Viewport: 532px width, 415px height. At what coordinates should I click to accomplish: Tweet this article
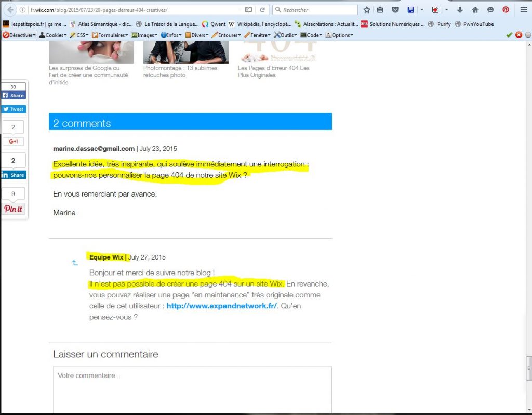click(14, 109)
